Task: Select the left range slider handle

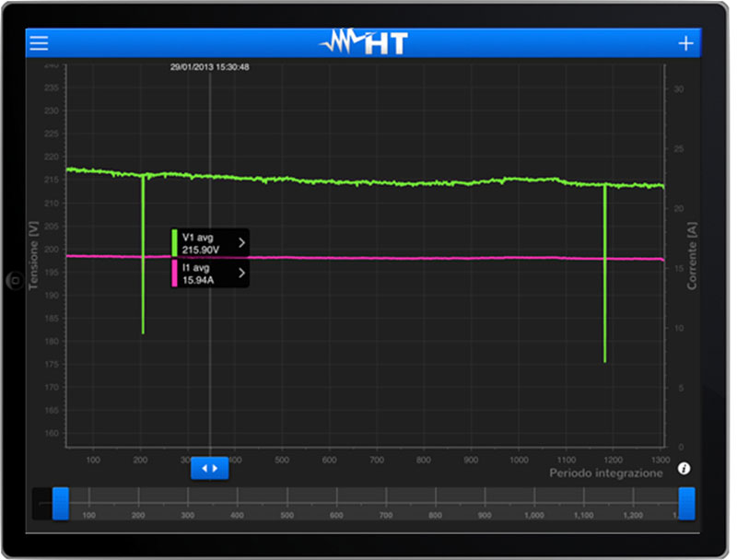Action: point(61,503)
